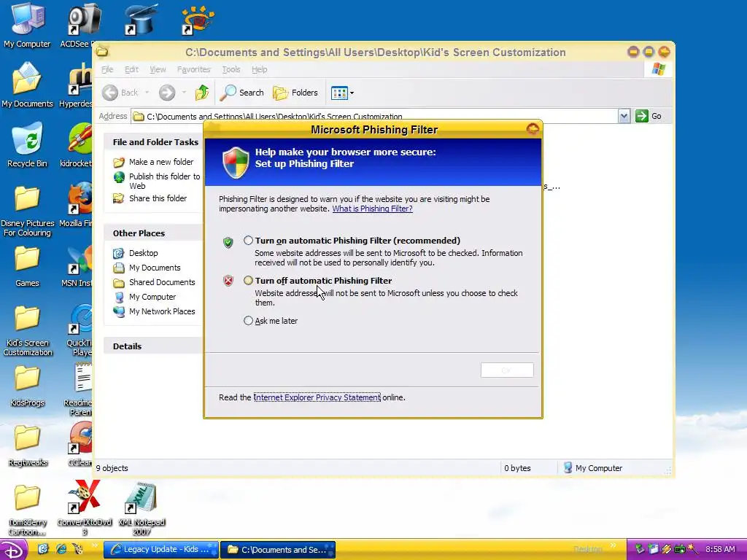Go to My Documents in Other Places
The image size is (747, 560).
(x=155, y=268)
